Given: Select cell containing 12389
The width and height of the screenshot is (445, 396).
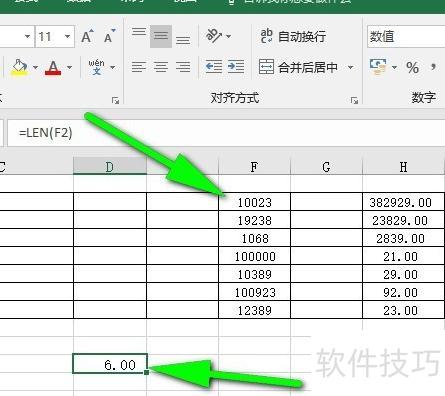Looking at the screenshot, I should pos(254,310).
